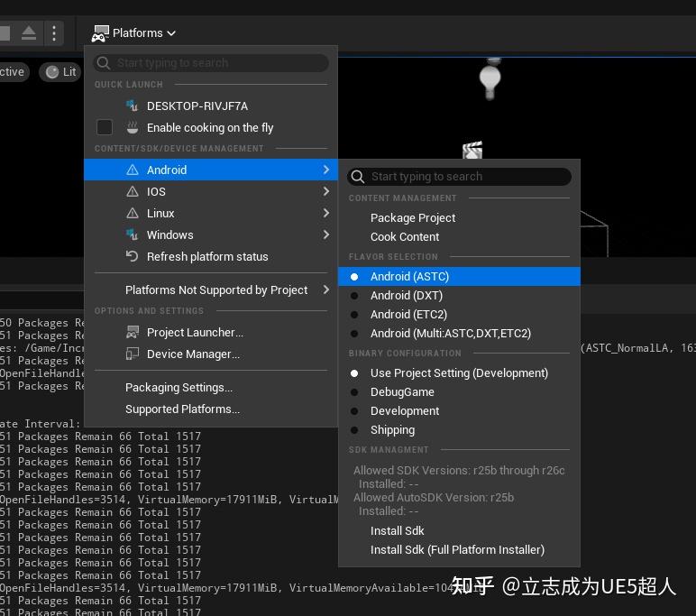Select Android (Multi:ASTC,DXT,ETC2) flavor
This screenshot has width=696, height=616.
460,334
